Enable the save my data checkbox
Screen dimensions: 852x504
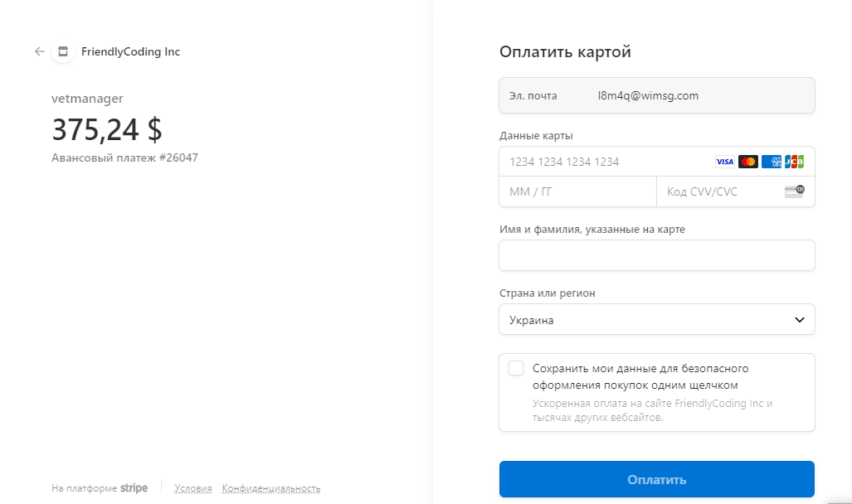pos(516,368)
